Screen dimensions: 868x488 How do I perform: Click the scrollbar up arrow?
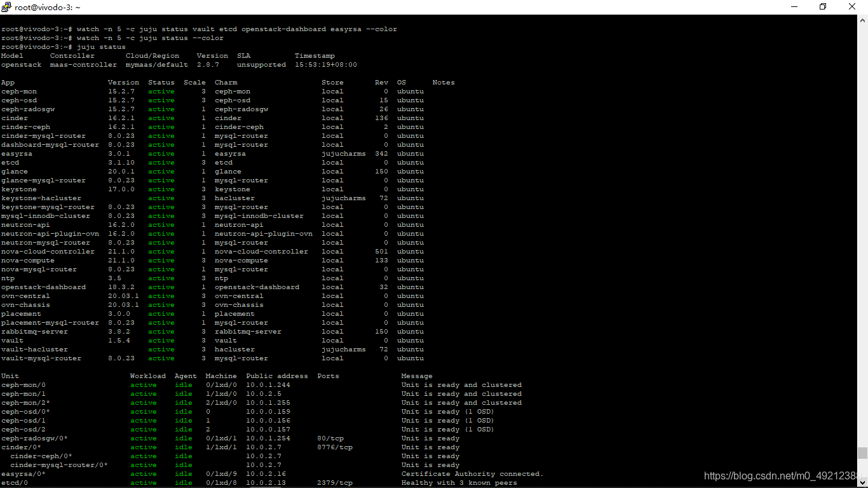pos(862,20)
